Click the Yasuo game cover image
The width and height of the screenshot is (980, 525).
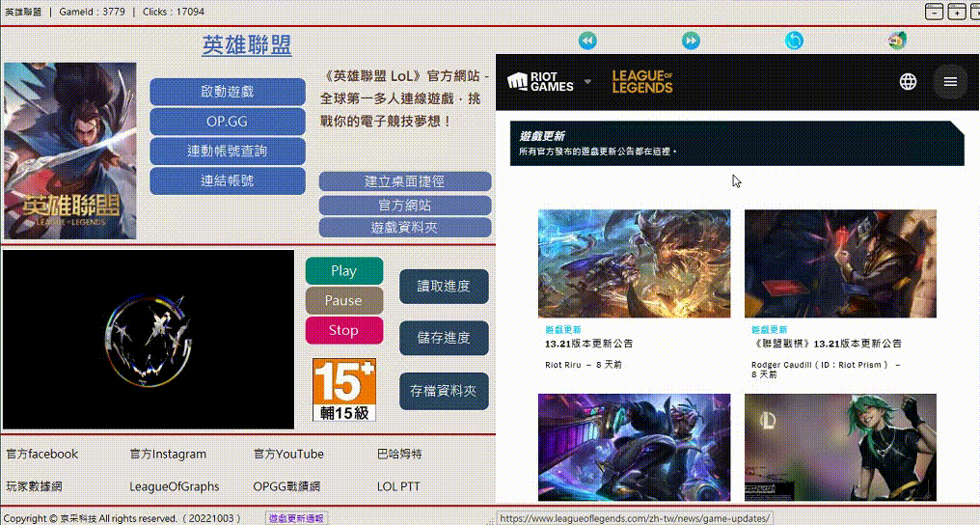tap(70, 151)
